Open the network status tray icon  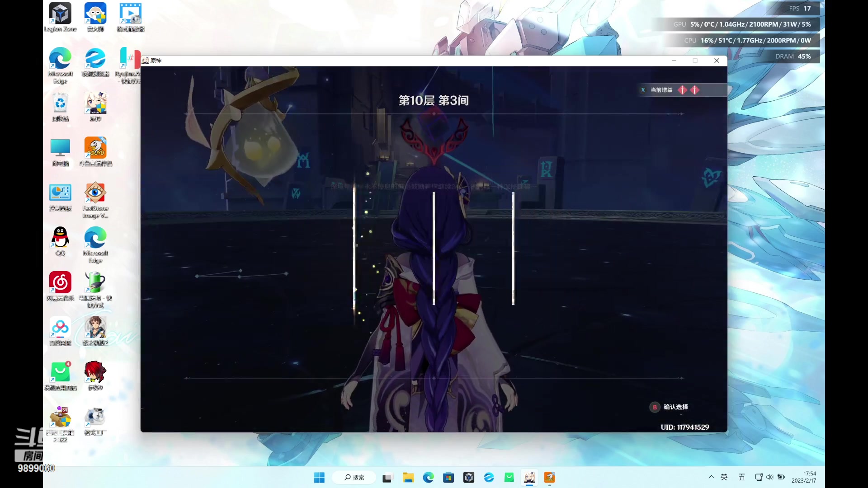759,477
